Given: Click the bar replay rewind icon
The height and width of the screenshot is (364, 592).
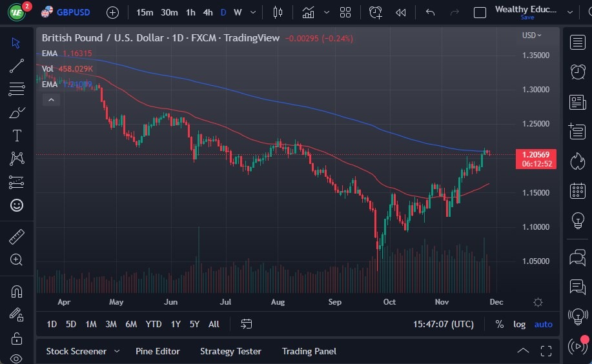Looking at the screenshot, I should coord(401,12).
